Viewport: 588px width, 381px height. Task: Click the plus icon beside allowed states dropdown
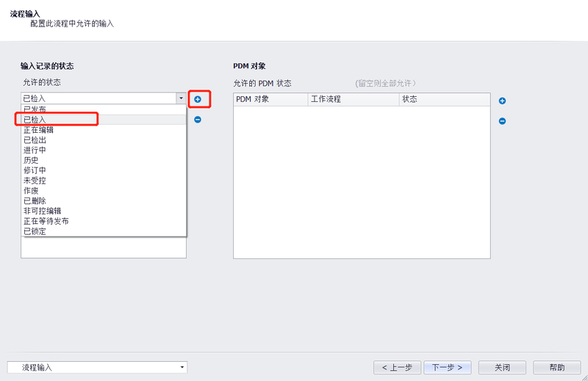pos(198,99)
